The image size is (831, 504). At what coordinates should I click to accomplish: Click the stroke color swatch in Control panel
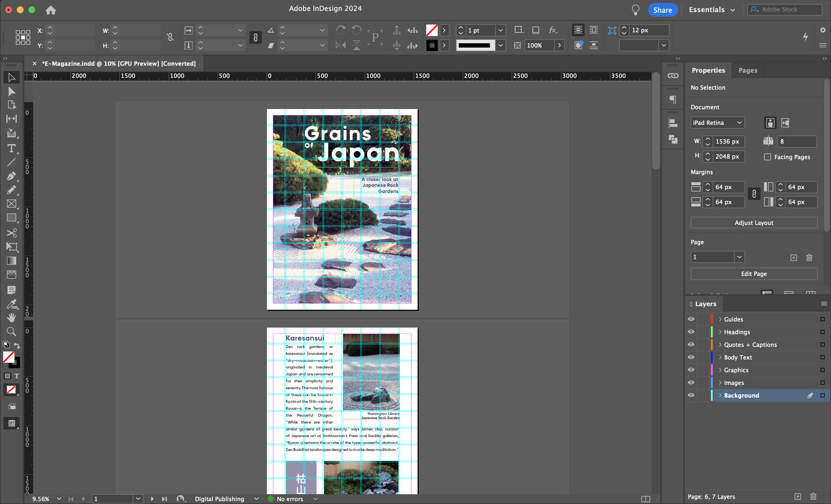point(432,45)
